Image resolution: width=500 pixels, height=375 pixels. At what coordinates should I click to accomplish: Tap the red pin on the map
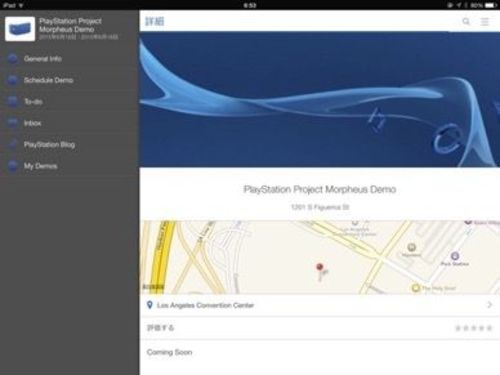click(320, 268)
